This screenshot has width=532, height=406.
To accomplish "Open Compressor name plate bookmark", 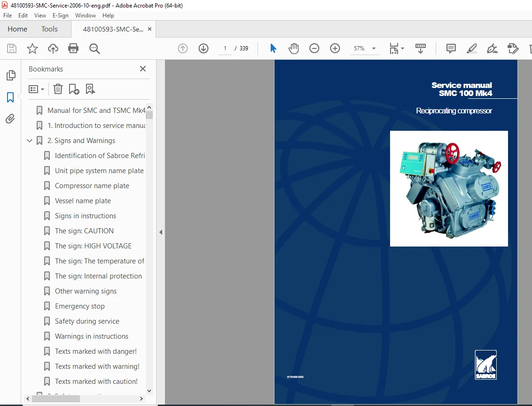I will coord(92,186).
